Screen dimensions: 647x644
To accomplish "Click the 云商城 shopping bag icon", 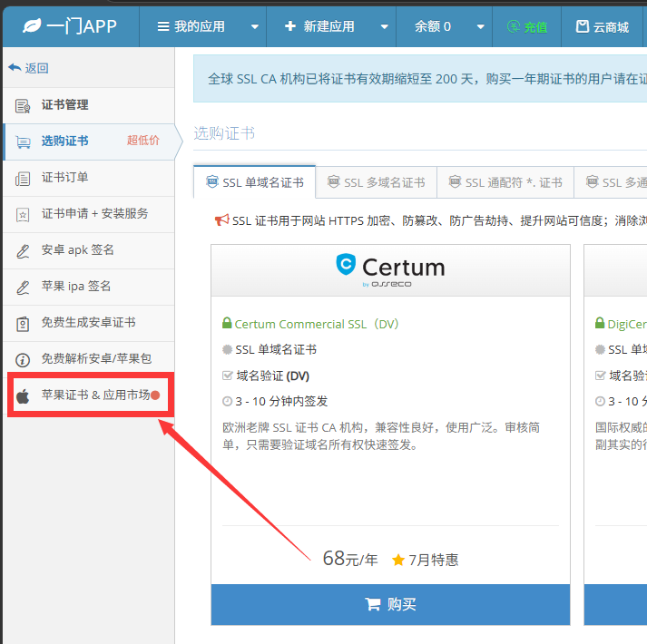I will (x=583, y=26).
